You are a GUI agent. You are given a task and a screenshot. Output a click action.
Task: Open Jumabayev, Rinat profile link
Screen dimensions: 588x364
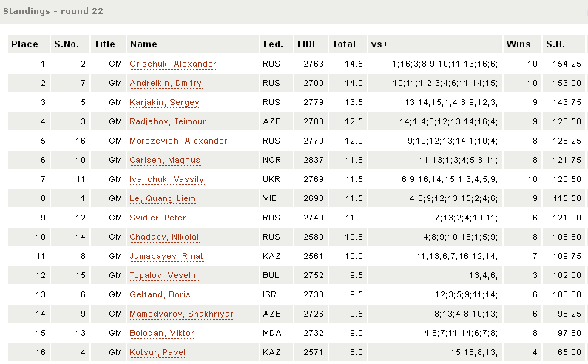(x=166, y=257)
